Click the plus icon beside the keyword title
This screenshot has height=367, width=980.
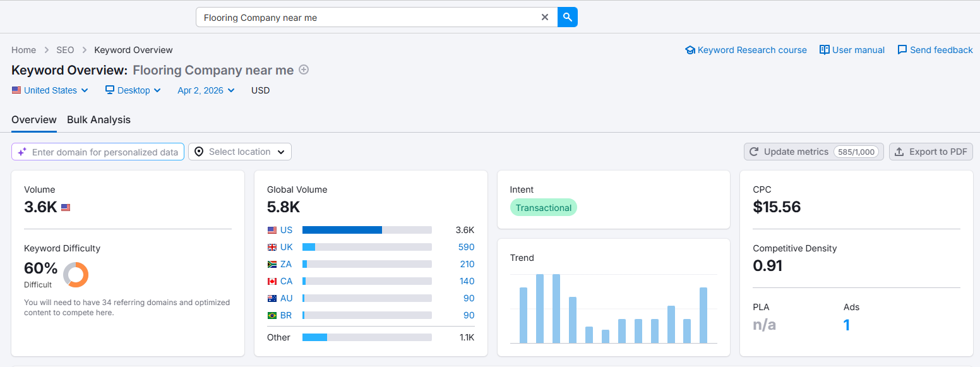304,69
